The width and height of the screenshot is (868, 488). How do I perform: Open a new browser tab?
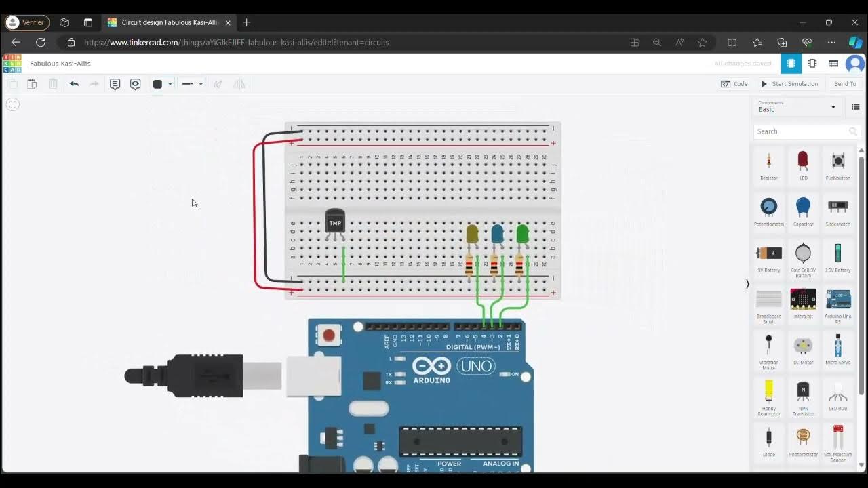click(246, 22)
